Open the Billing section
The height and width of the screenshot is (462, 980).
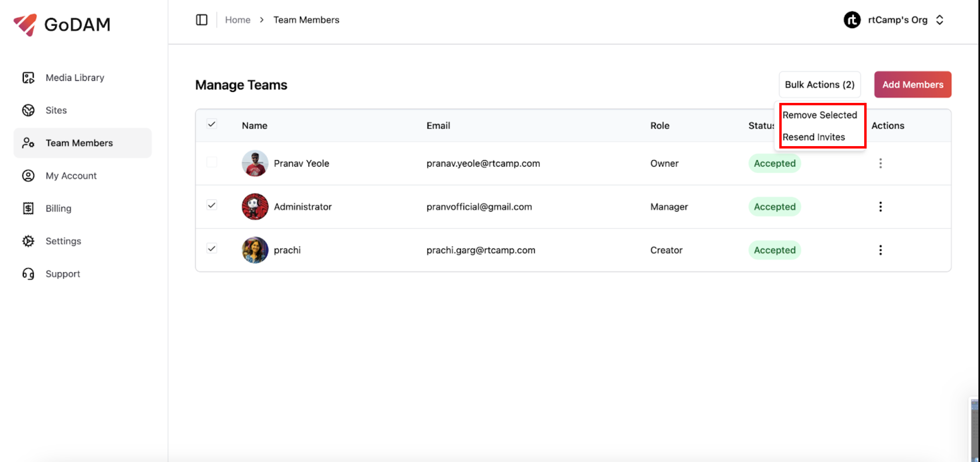(x=58, y=208)
